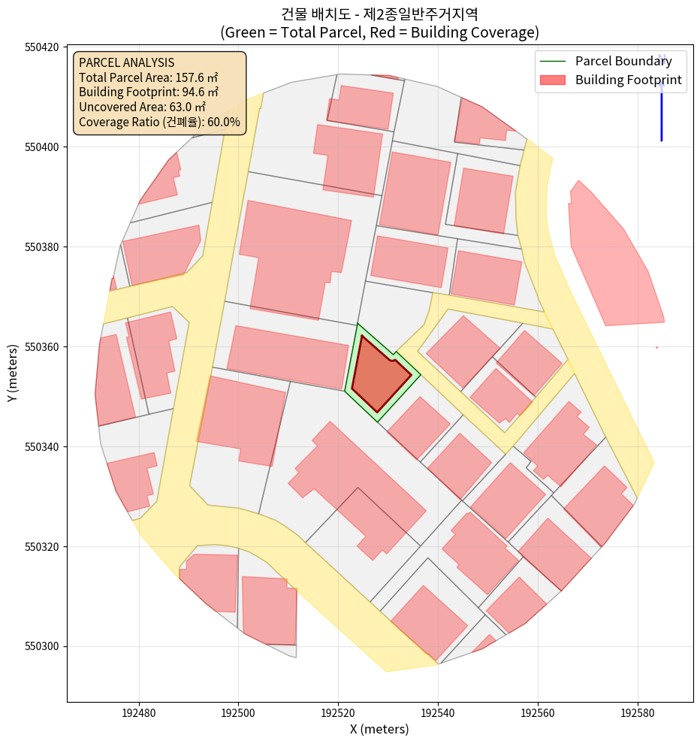
Task: Click the 192520 x-axis tick label
Action: [338, 710]
